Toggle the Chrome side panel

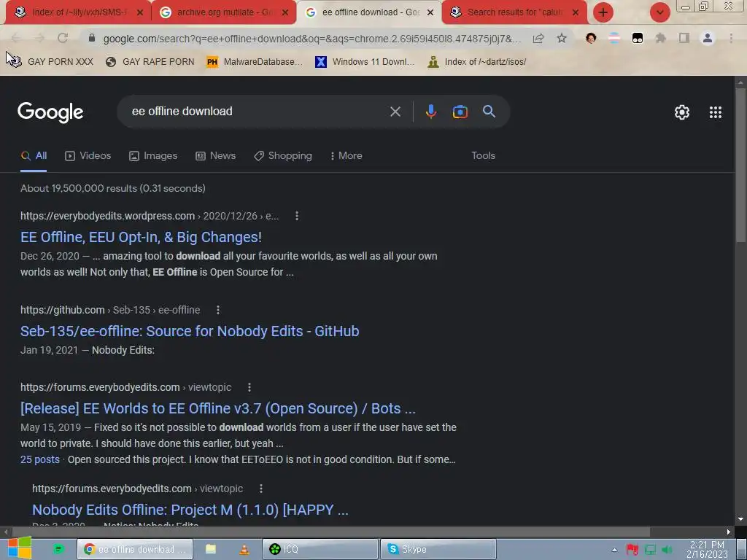[684, 38]
